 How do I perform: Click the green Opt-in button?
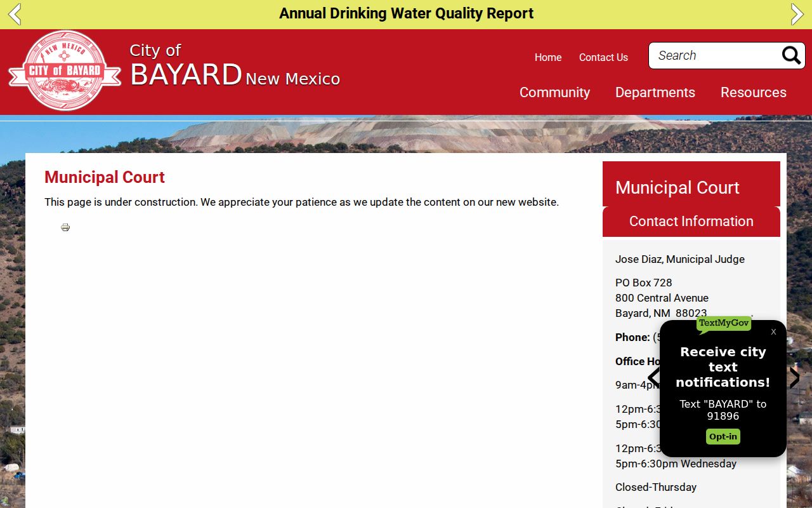pos(723,436)
